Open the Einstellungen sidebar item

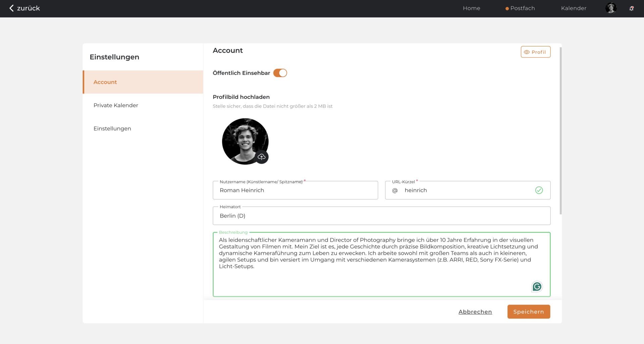[x=112, y=128]
